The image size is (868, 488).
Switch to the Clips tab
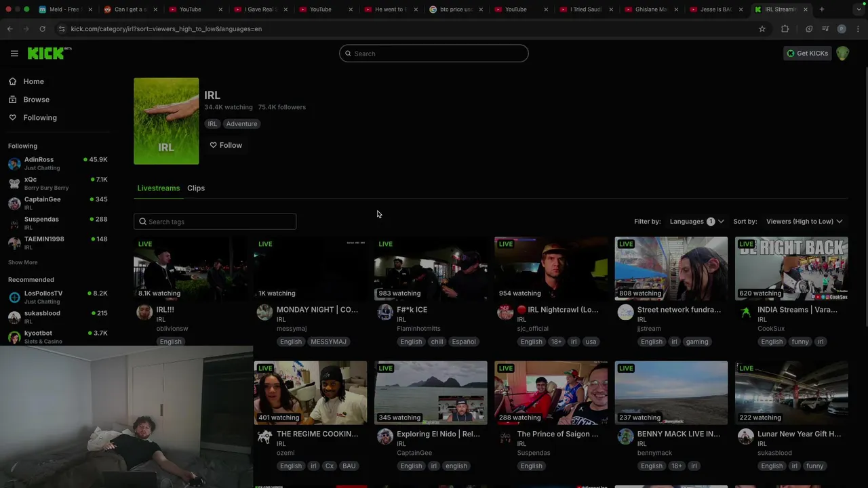[x=196, y=188]
